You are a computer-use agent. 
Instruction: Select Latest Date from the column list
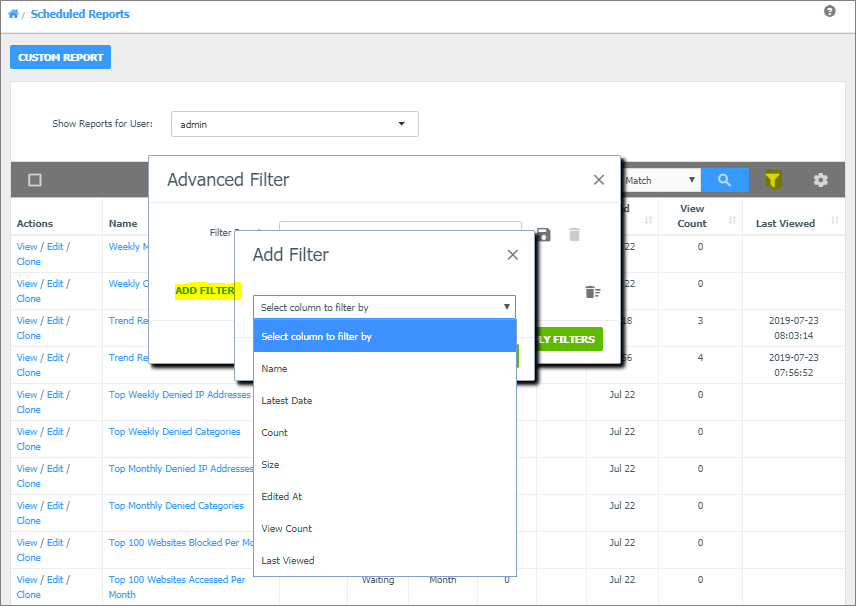point(385,400)
